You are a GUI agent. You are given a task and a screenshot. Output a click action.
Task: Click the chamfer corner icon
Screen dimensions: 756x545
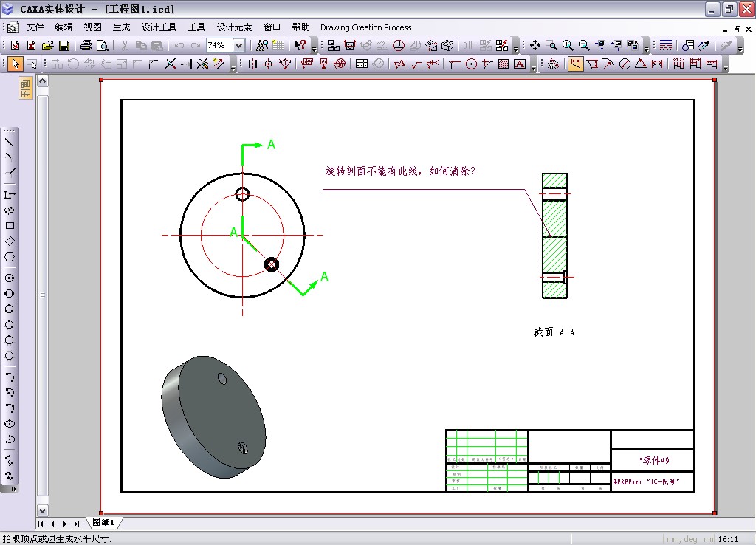(154, 64)
